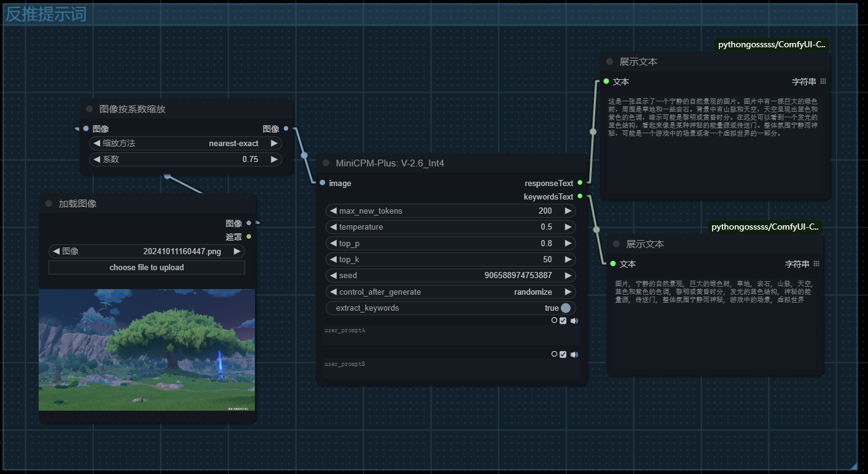Collapse the 加载图像 node via its title dot

point(49,204)
